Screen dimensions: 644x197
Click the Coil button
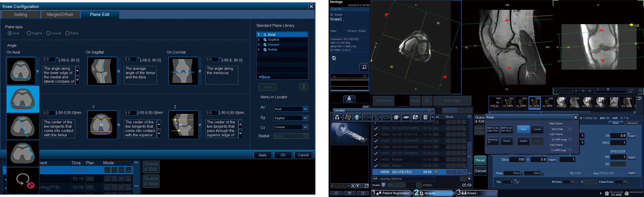375,179
